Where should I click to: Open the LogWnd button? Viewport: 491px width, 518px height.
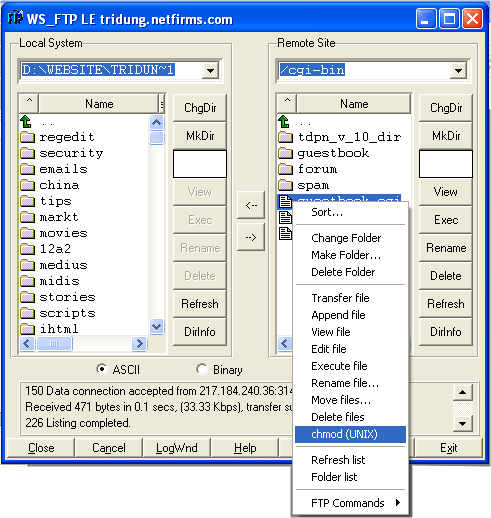point(177,448)
